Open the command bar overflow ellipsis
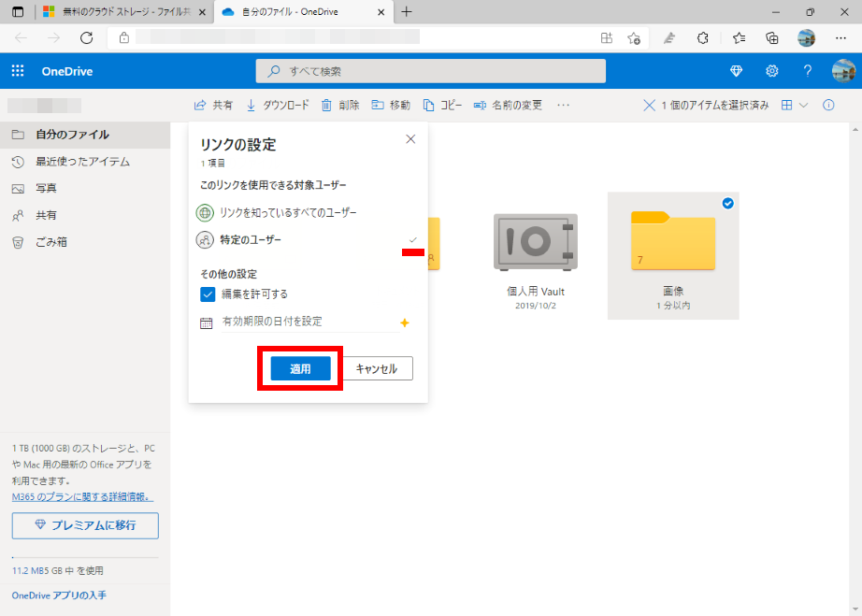Image resolution: width=862 pixels, height=616 pixels. click(563, 105)
